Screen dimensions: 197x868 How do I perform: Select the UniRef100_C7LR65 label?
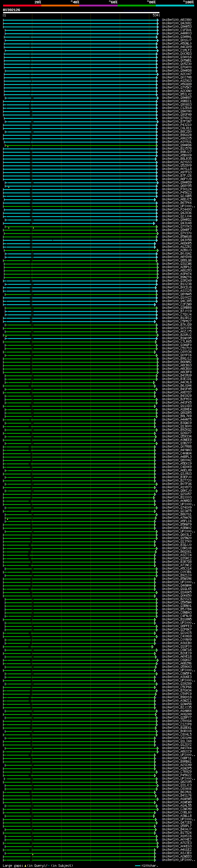(x=176, y=342)
